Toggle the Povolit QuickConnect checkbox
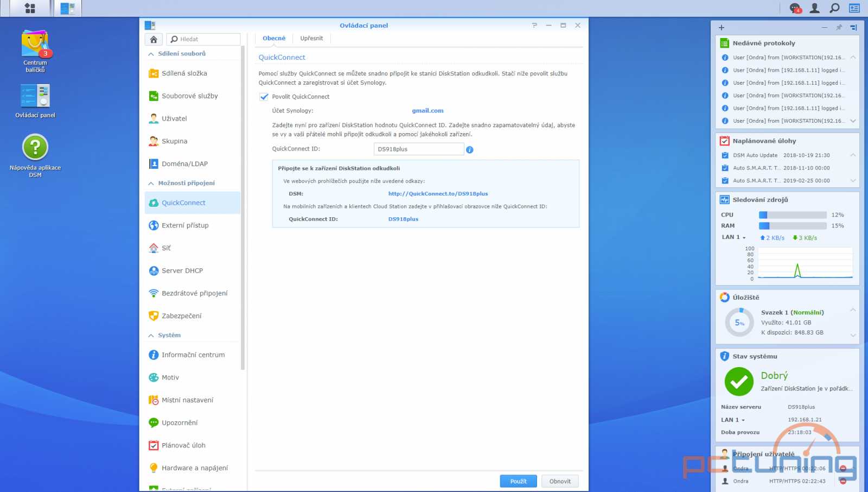Viewport: 868px width, 492px height. (264, 97)
